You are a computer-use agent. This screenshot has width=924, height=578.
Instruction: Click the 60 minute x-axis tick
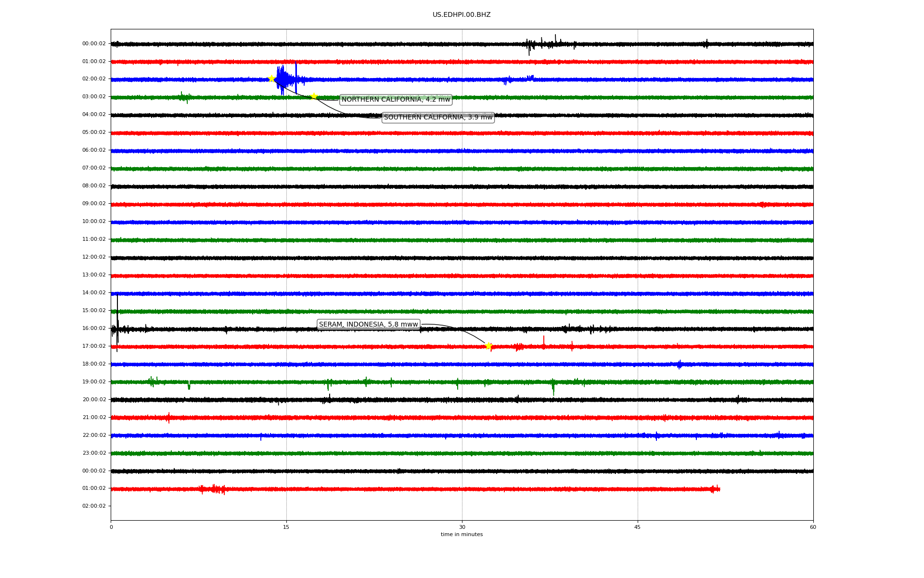(x=813, y=527)
